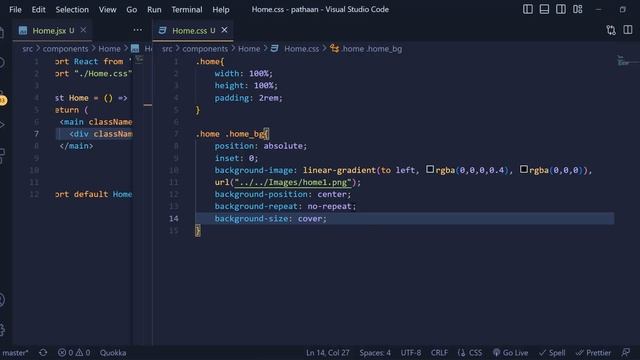Screen dimensions: 640x360
Task: Click Ln 14, Col 27 position
Action: click(x=328, y=353)
